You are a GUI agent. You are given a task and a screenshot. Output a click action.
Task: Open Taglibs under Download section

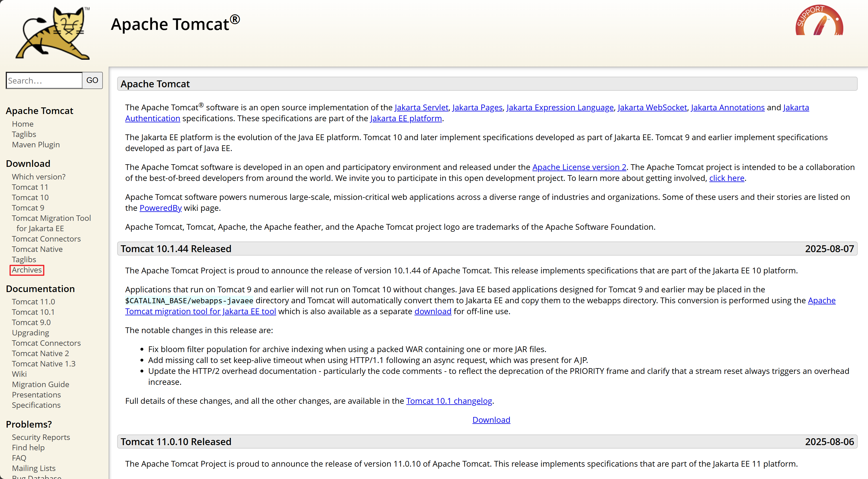tap(24, 260)
